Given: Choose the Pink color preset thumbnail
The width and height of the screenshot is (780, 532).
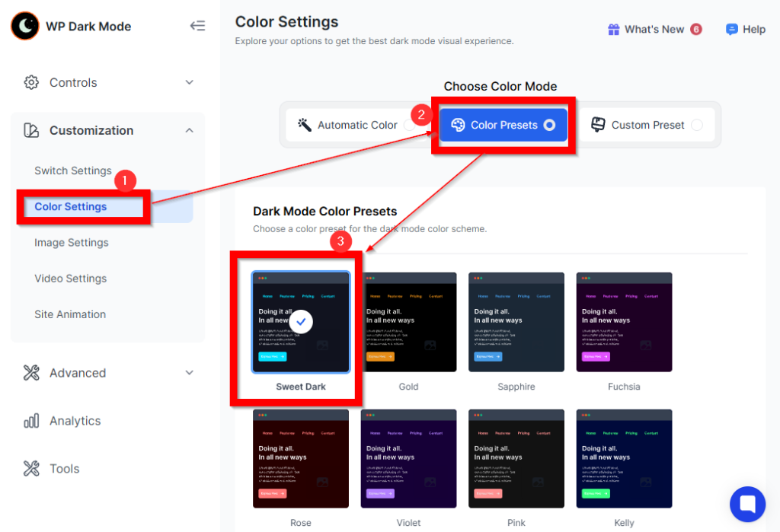Looking at the screenshot, I should point(516,458).
